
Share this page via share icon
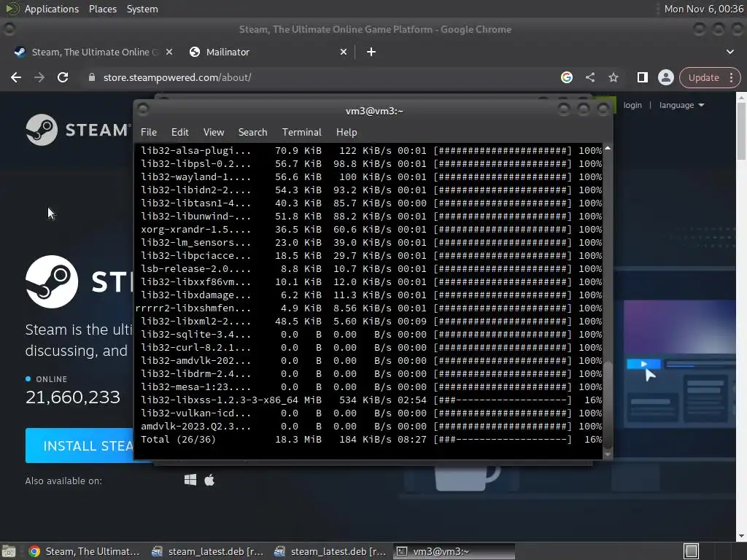589,77
